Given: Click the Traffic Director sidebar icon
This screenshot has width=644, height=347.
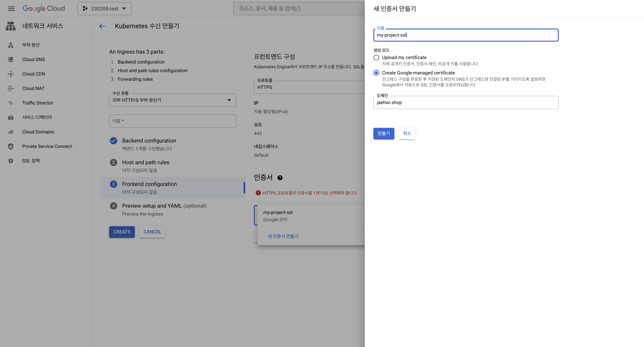Looking at the screenshot, I should 10,103.
